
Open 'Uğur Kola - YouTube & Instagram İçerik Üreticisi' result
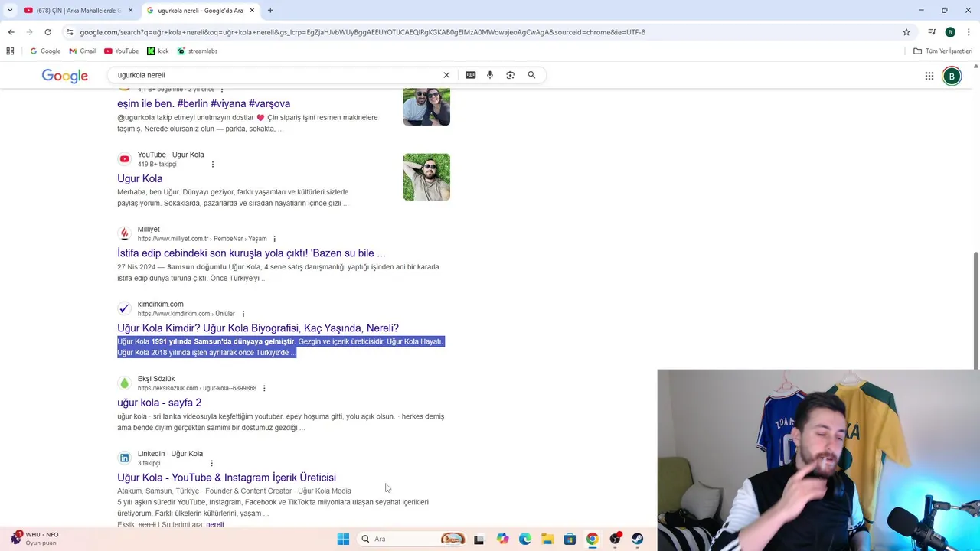(x=227, y=478)
